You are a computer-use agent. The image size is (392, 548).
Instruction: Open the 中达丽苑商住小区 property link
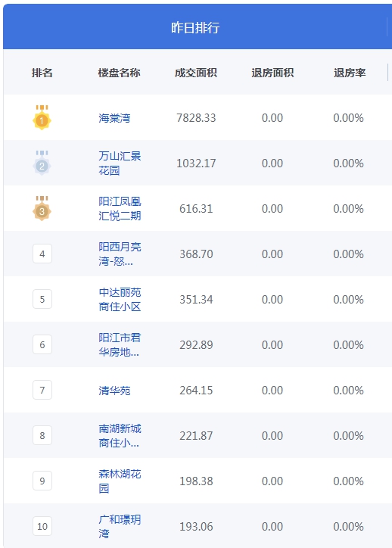pyautogui.click(x=120, y=300)
